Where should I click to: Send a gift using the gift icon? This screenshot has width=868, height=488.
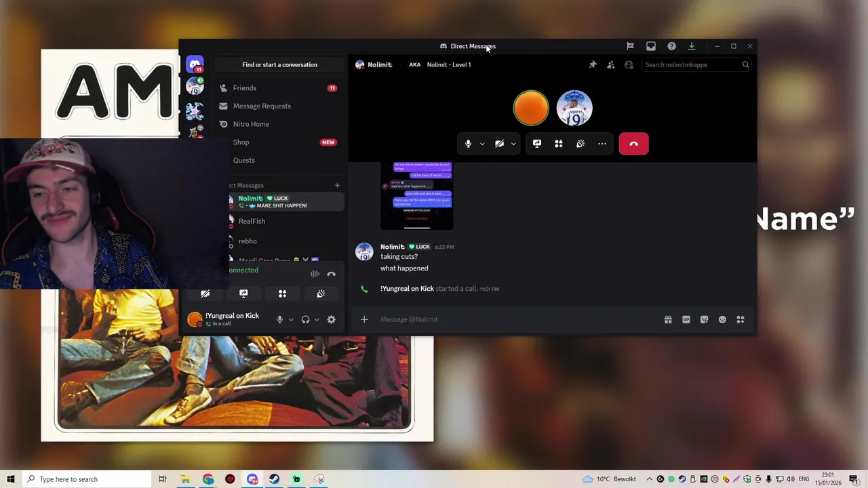point(668,319)
